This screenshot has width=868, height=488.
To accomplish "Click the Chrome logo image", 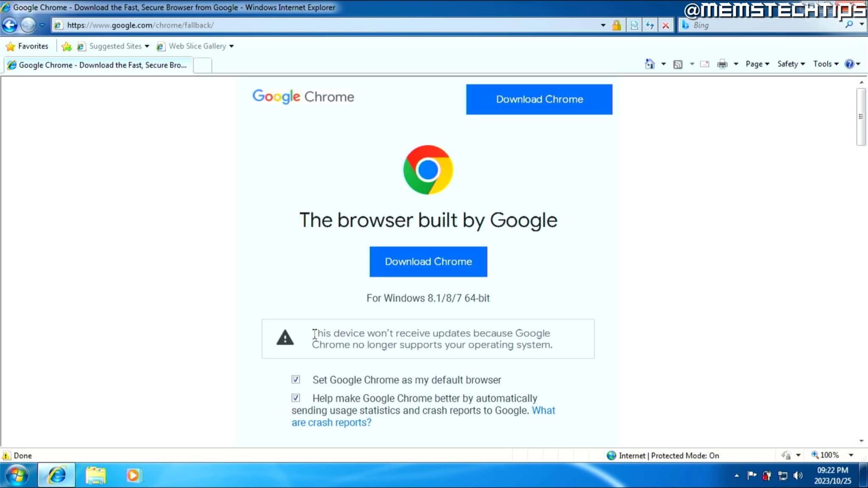I will point(428,170).
